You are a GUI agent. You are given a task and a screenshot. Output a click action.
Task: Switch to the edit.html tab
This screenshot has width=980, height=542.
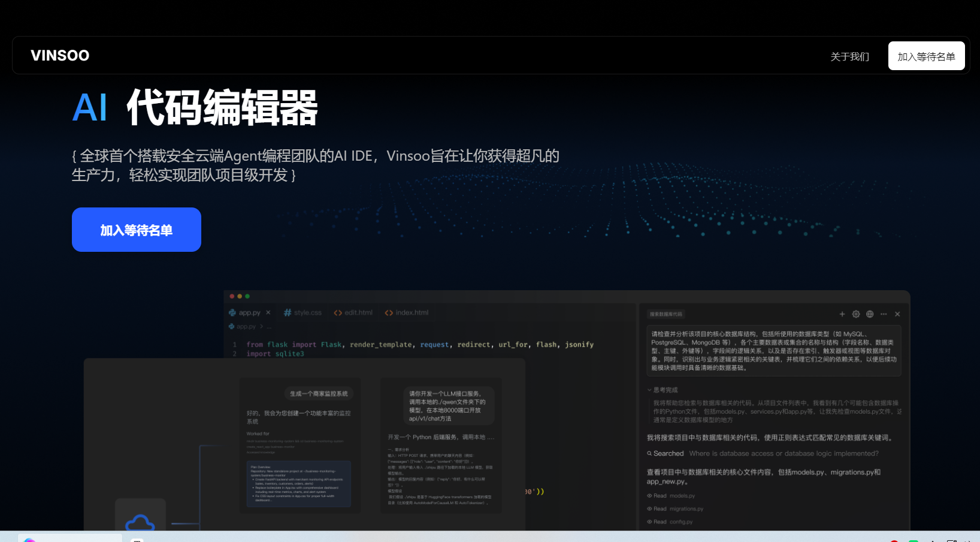click(353, 313)
